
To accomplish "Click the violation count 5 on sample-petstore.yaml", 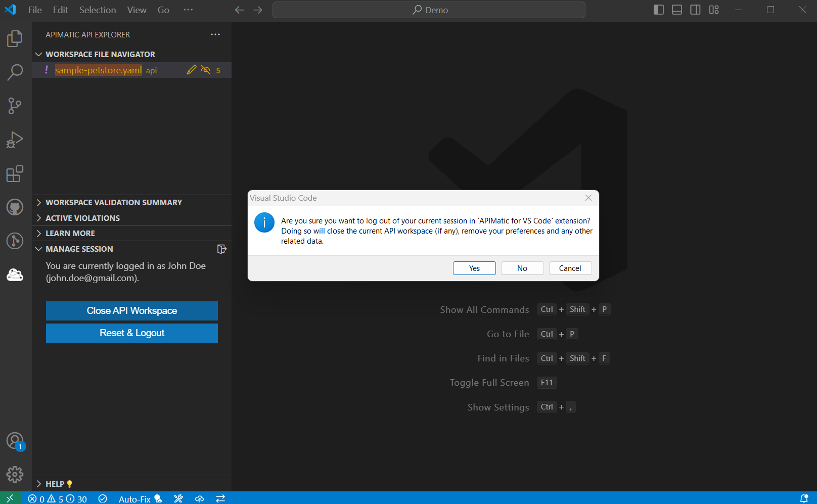I will (218, 71).
